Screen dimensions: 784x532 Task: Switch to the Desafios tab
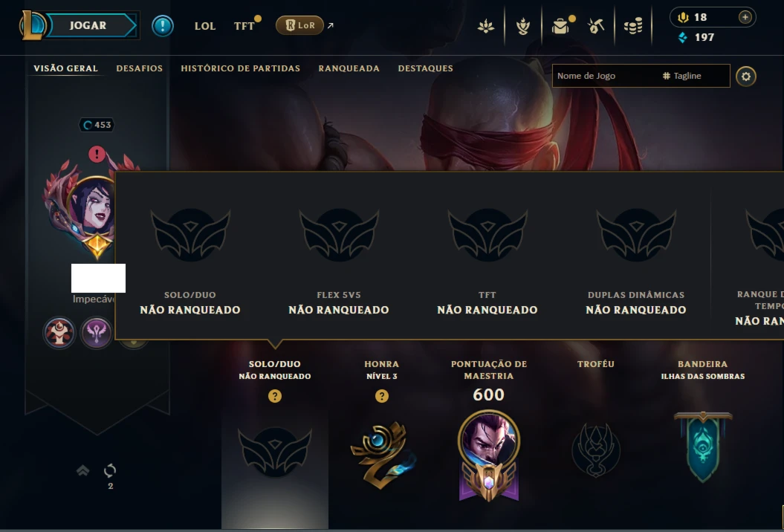(140, 68)
